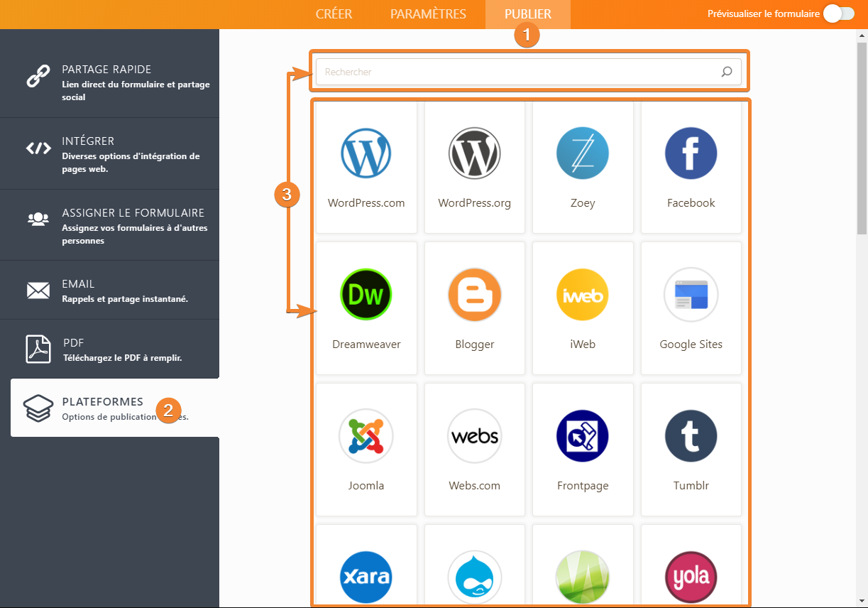Click the envelope Email icon
Image resolution: width=868 pixels, height=608 pixels.
[38, 290]
